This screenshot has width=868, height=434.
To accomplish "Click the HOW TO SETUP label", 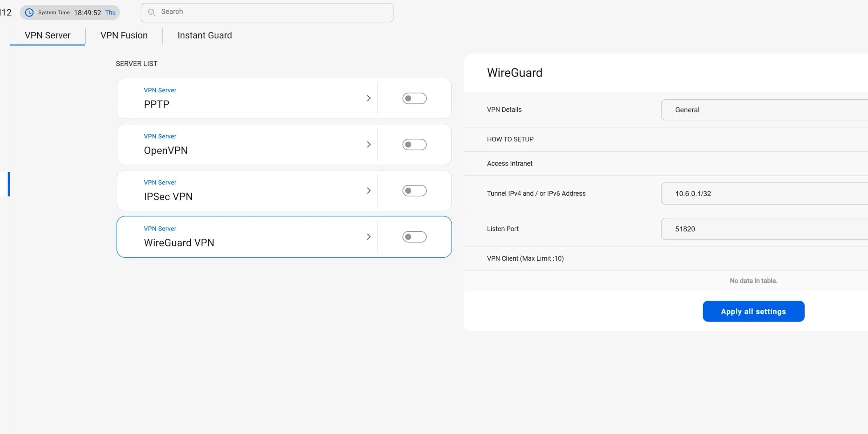I will tap(510, 139).
